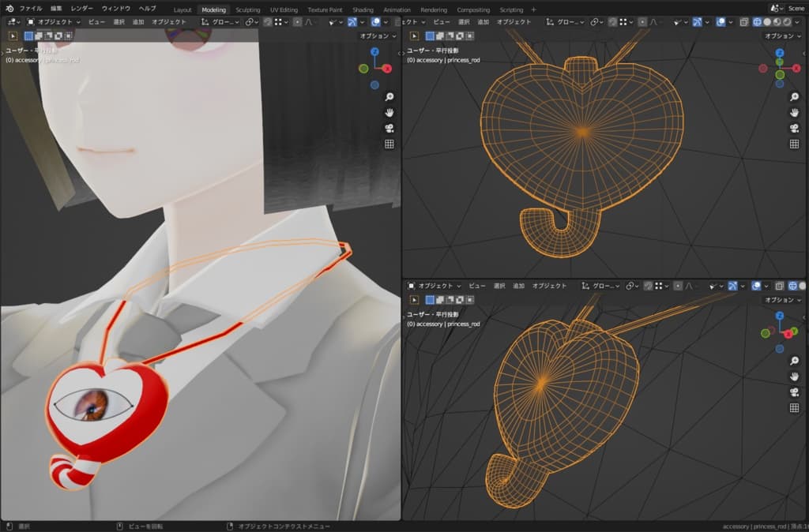The height and width of the screenshot is (532, 809).
Task: Click the pan hand icon in top-right viewport
Action: click(x=794, y=112)
